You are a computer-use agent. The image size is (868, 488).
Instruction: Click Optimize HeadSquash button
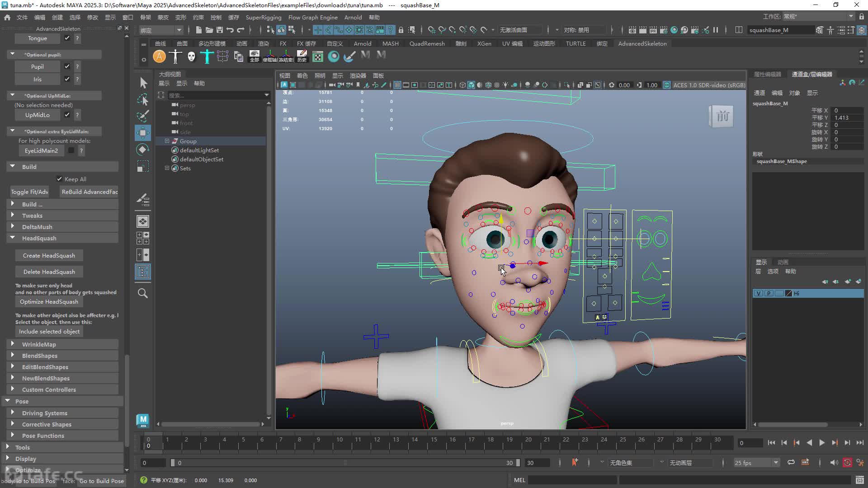[49, 301]
